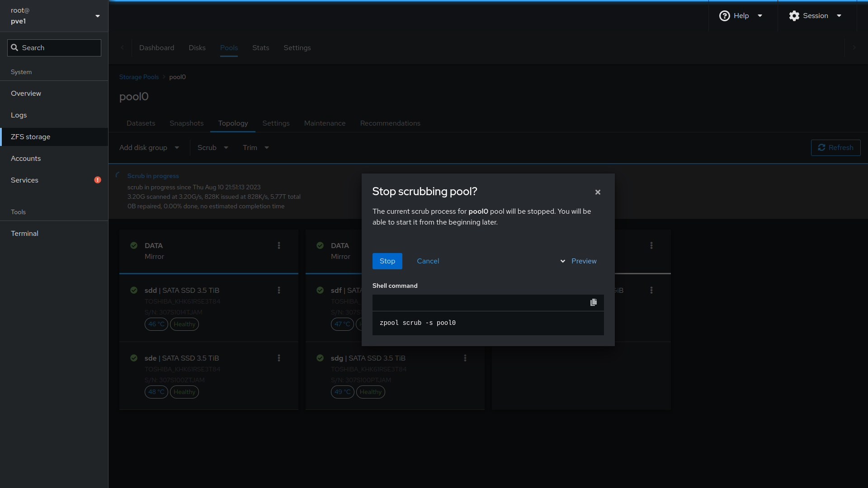Follow the Storage Pools breadcrumb link
This screenshot has width=868, height=488.
point(139,77)
